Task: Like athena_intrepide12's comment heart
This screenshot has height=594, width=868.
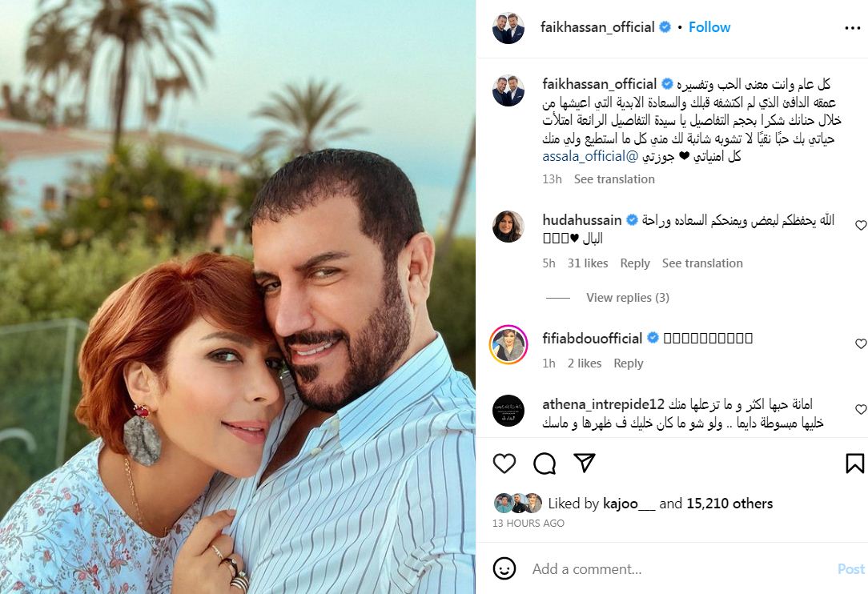Action: tap(861, 409)
